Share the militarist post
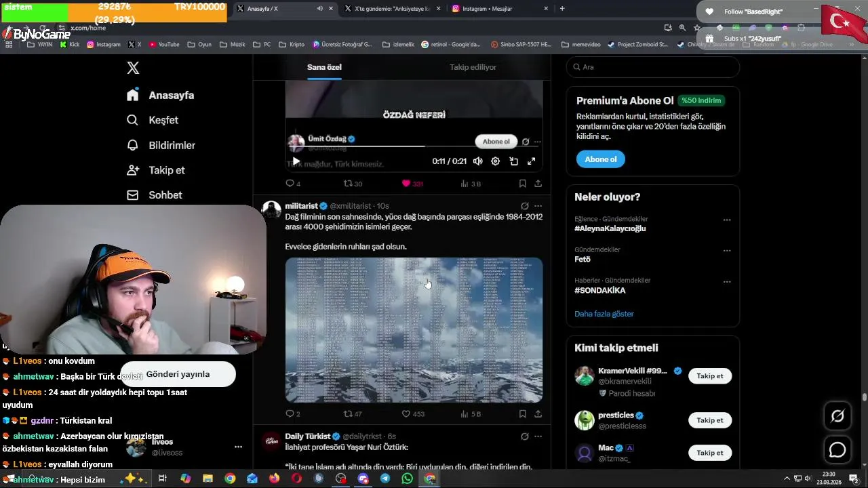The height and width of the screenshot is (488, 868). [538, 414]
